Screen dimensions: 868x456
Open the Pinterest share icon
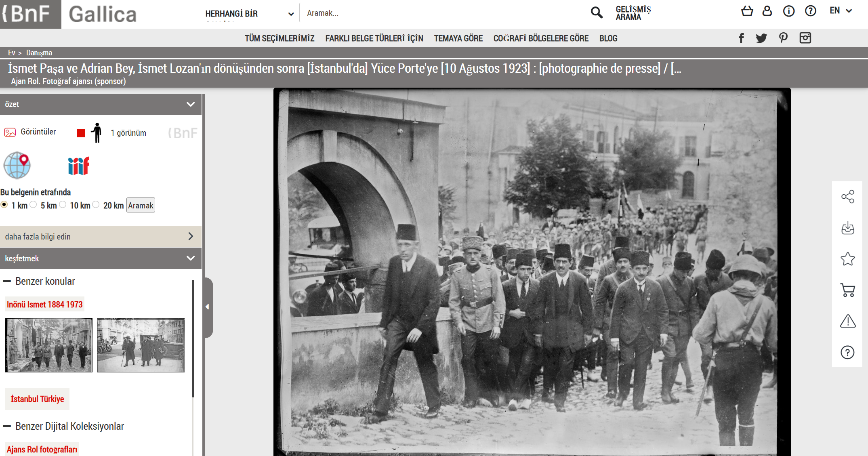[783, 38]
